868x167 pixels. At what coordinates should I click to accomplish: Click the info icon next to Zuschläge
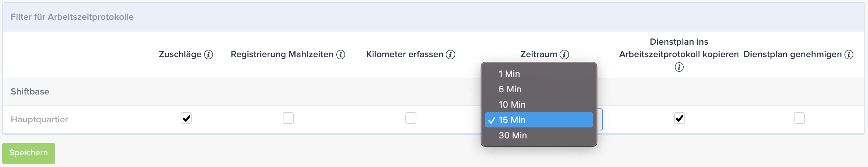tap(209, 55)
